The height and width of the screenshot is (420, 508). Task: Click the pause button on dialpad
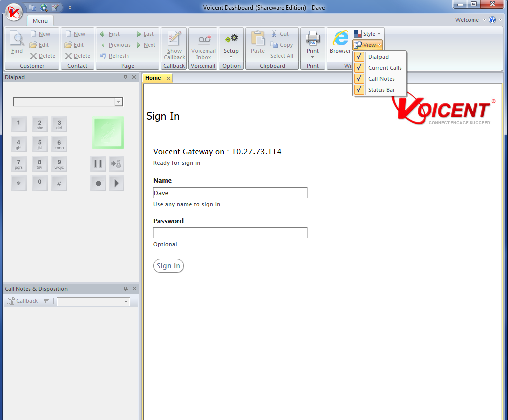[x=98, y=164]
